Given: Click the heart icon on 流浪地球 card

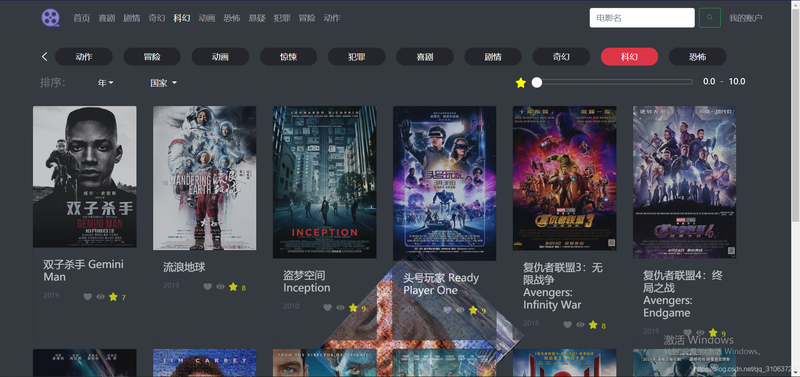Looking at the screenshot, I should click(x=208, y=287).
